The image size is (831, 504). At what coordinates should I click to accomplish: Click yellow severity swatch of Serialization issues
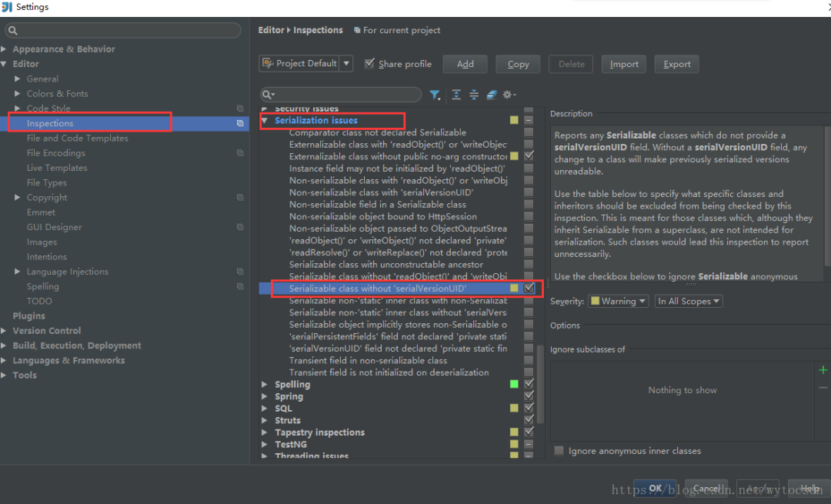[514, 121]
